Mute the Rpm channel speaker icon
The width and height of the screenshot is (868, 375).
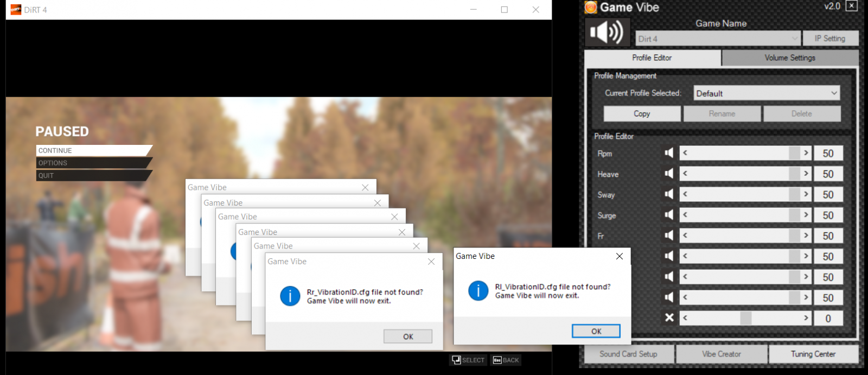coord(669,153)
